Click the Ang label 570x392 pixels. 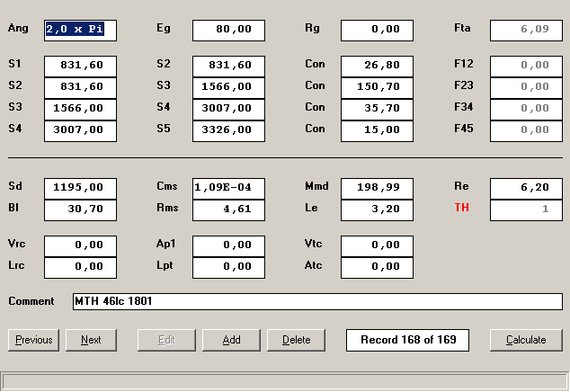[18, 29]
